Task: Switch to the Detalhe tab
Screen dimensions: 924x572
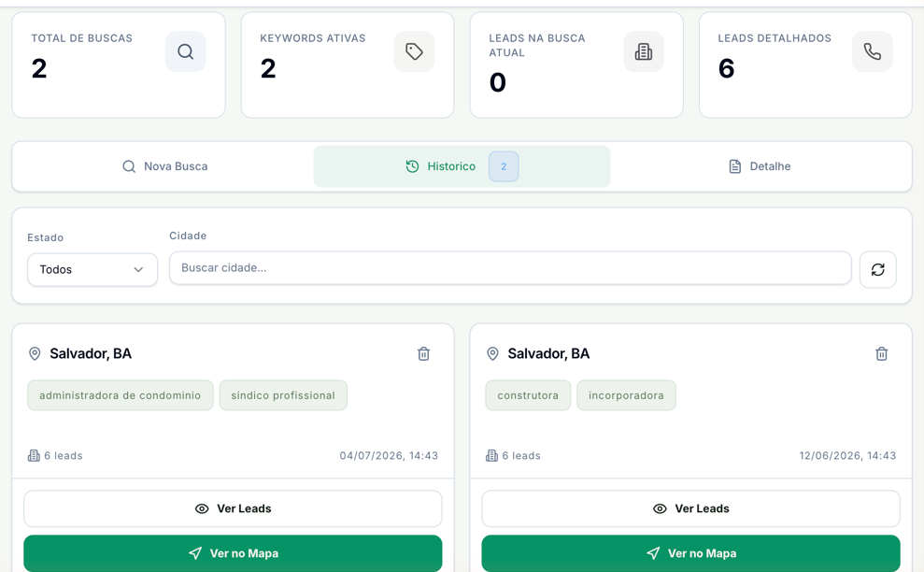Action: click(x=760, y=166)
